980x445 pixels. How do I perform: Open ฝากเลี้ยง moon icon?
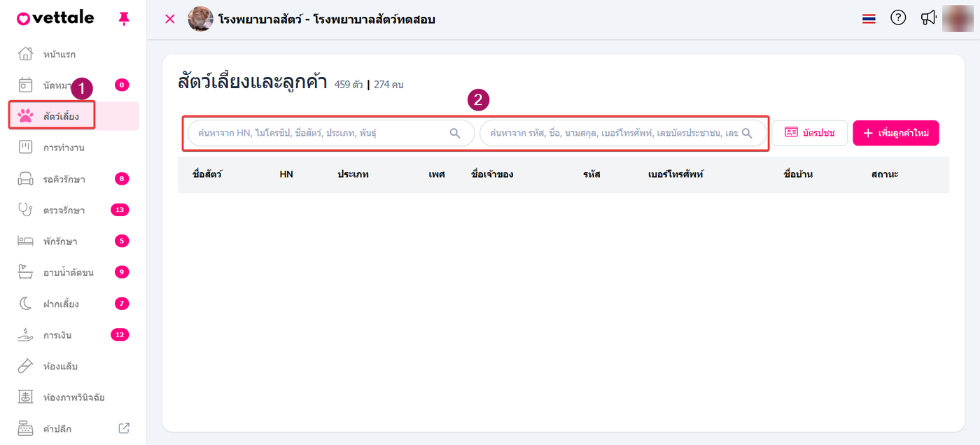(25, 304)
